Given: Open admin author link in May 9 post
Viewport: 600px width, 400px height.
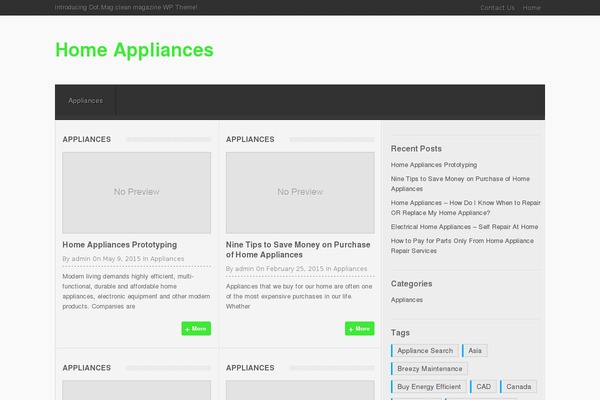Looking at the screenshot, I should 81,259.
